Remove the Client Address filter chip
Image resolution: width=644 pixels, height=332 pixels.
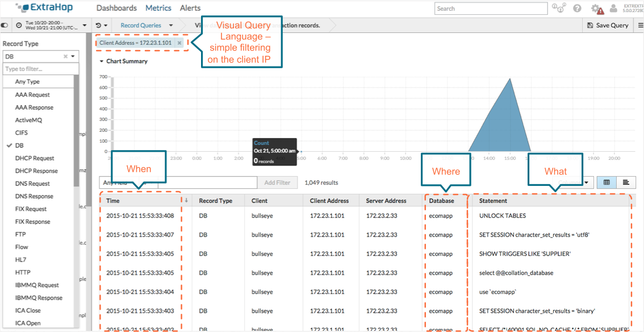click(179, 42)
